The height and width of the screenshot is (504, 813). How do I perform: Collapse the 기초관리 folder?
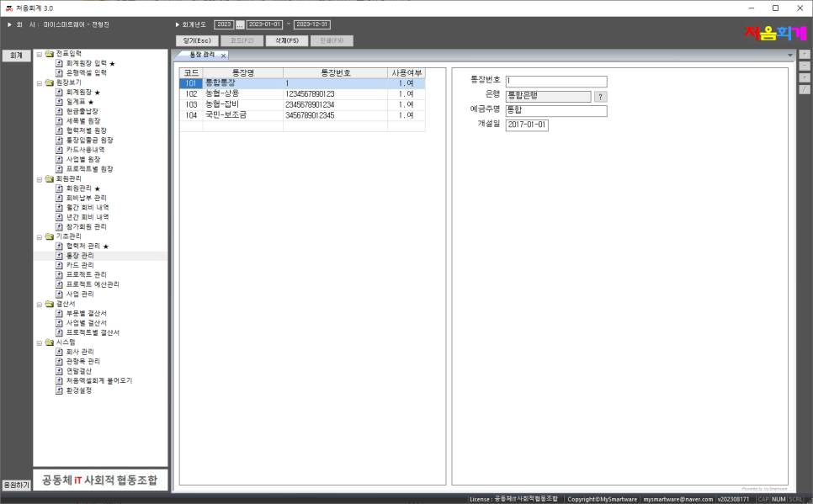(40, 237)
